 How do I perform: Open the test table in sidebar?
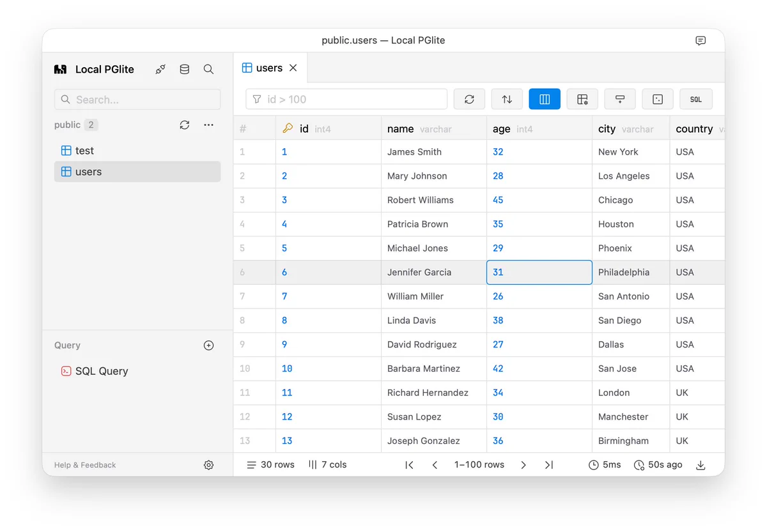137,151
